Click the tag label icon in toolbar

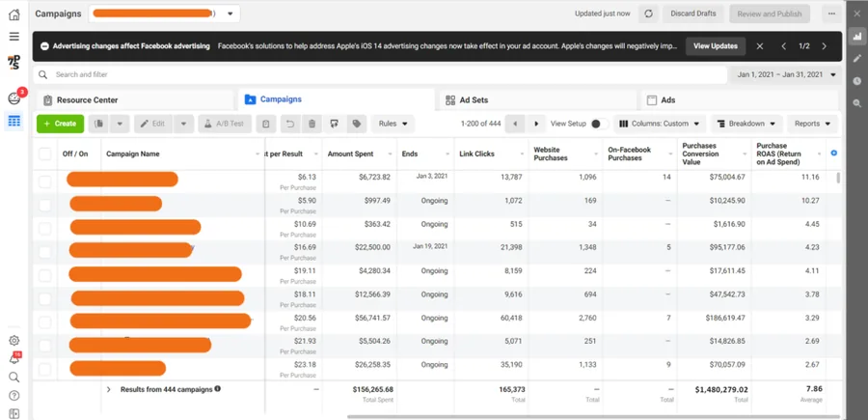(357, 124)
